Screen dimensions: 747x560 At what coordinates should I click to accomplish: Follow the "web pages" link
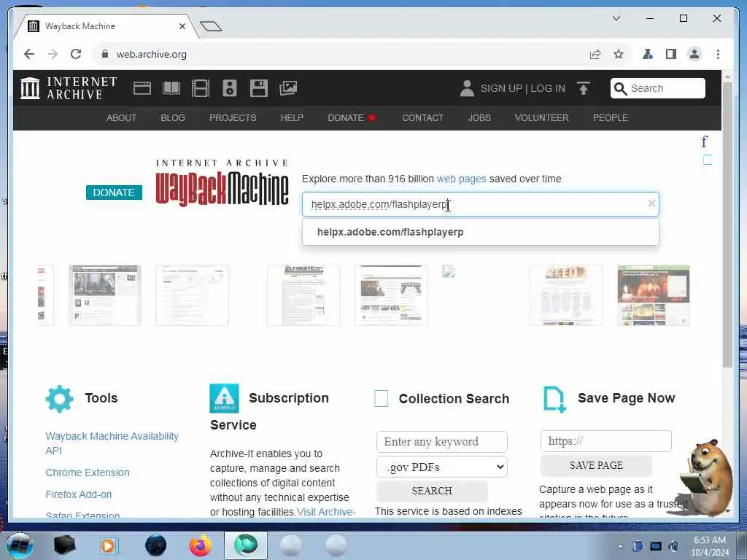[x=461, y=179]
